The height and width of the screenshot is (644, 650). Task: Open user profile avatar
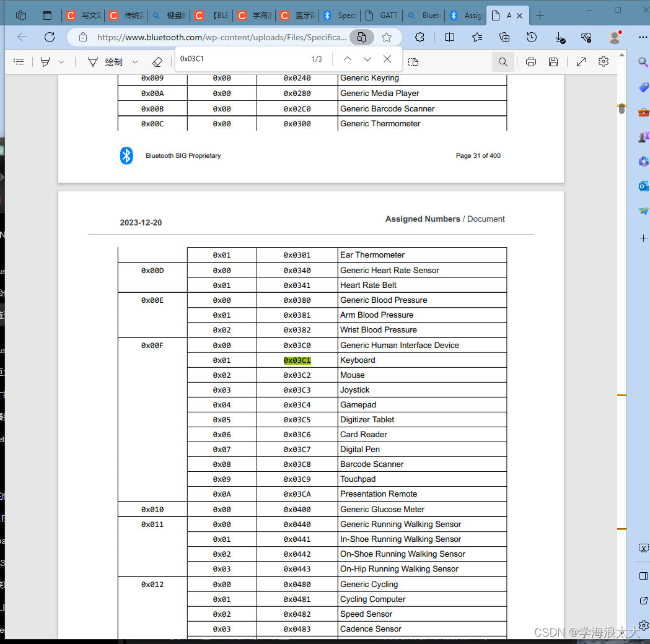pos(615,37)
